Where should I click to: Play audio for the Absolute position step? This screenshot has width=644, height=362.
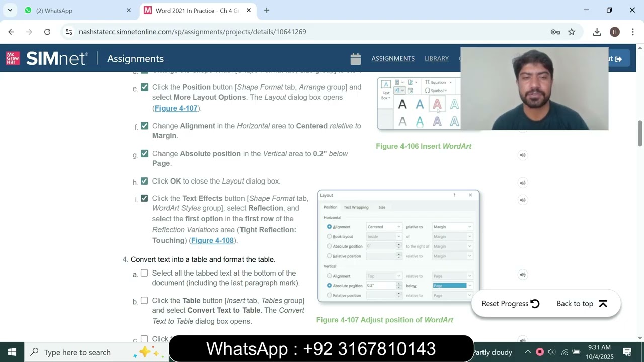click(523, 155)
